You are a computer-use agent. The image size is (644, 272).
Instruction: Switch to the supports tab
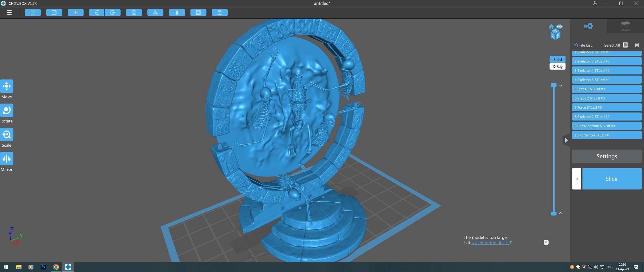[625, 26]
